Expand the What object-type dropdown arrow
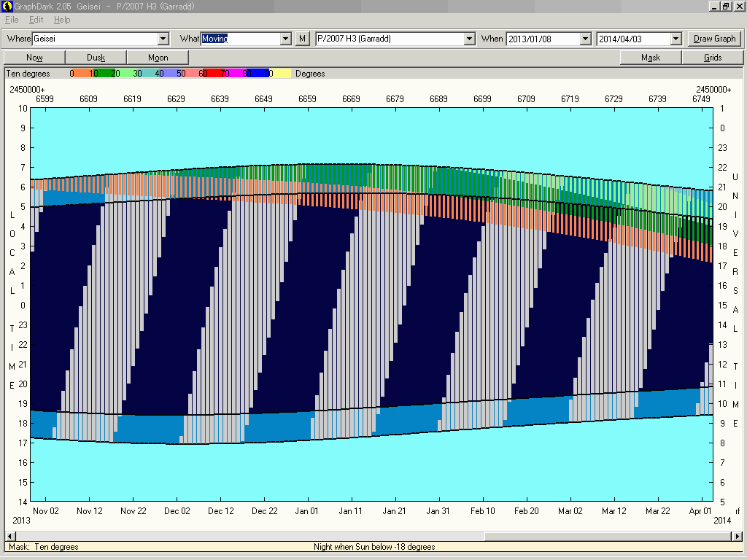The width and height of the screenshot is (747, 560). tap(286, 39)
